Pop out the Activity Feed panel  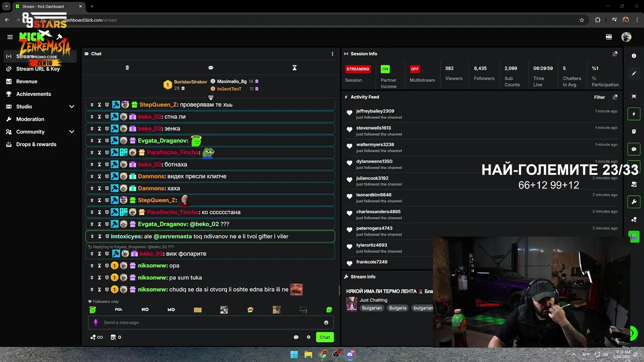(615, 97)
